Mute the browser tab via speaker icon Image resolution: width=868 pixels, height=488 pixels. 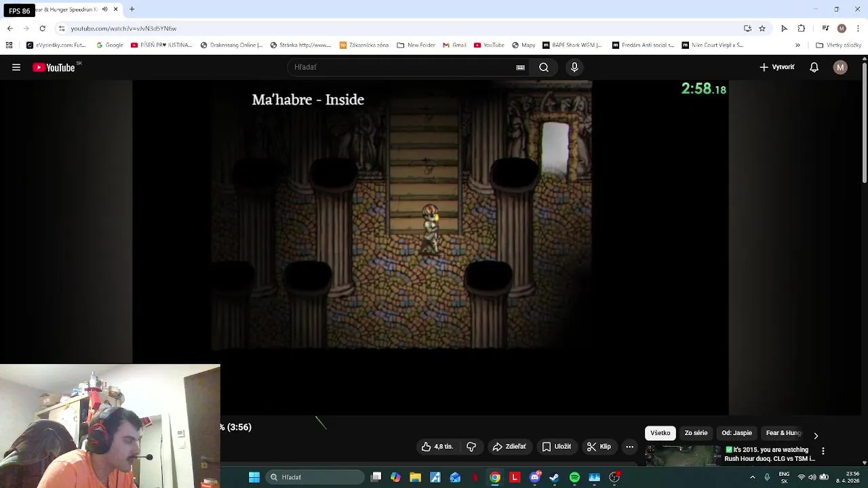104,9
